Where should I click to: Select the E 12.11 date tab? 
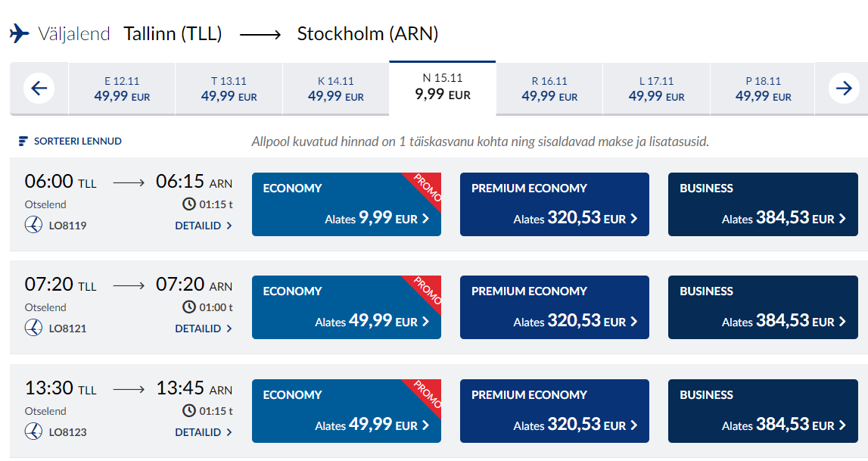[122, 89]
